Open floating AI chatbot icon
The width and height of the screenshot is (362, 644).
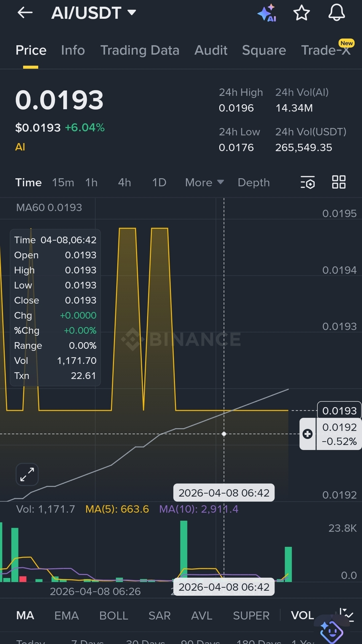[331, 632]
